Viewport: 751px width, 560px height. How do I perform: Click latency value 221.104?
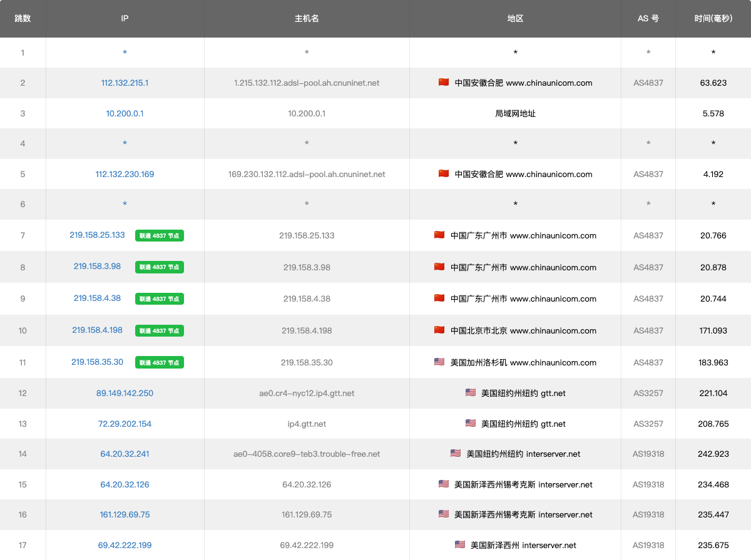713,393
